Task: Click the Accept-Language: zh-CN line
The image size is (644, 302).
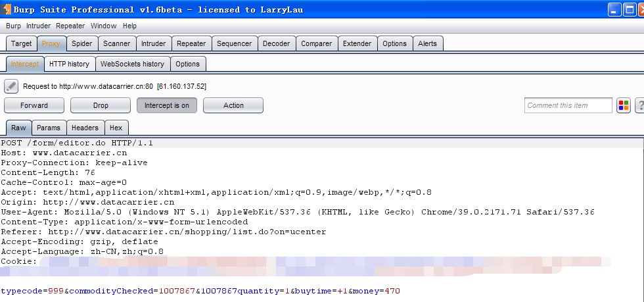Action: [x=82, y=252]
